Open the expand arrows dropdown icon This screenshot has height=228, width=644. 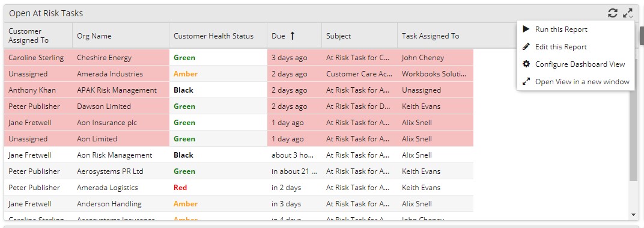coord(628,13)
